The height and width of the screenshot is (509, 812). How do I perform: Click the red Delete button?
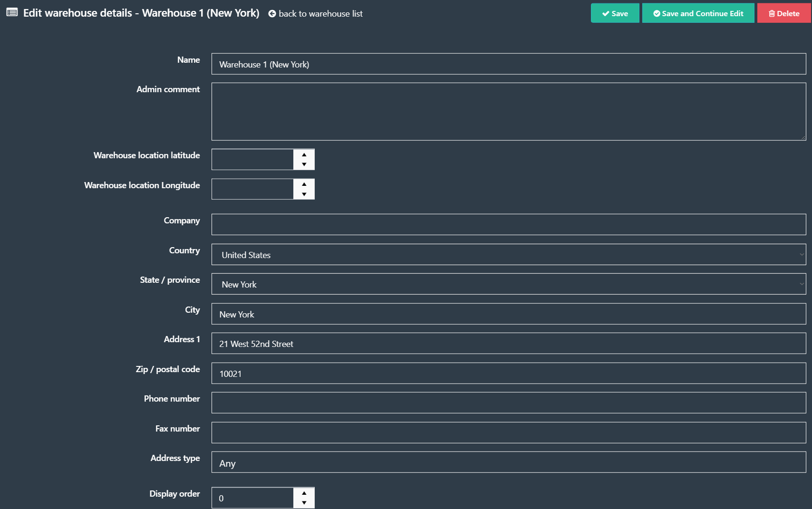(784, 13)
